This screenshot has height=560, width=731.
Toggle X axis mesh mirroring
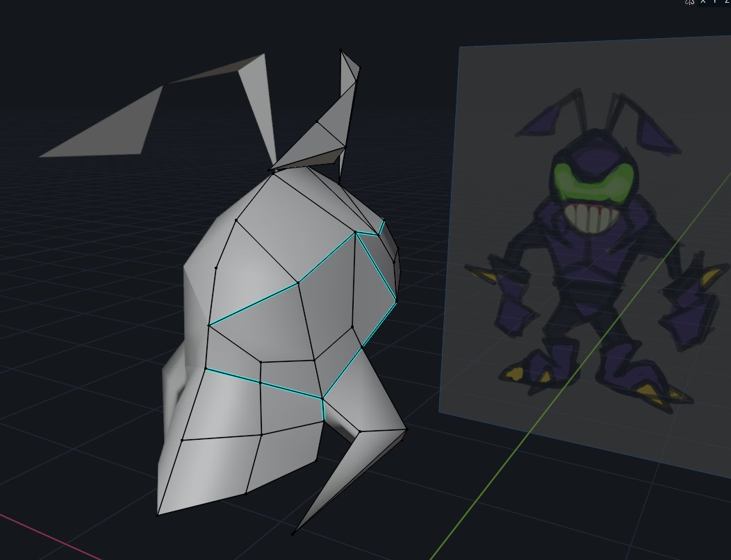coord(703,2)
